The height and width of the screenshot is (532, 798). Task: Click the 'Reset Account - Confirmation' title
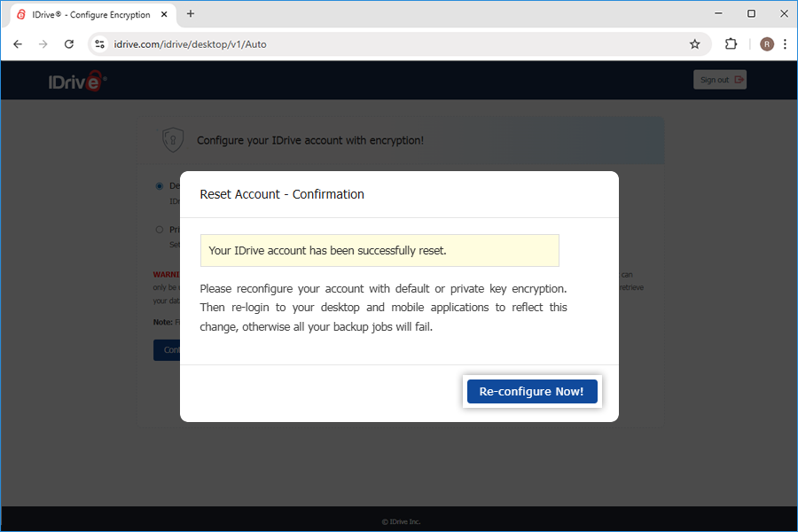[x=282, y=194]
